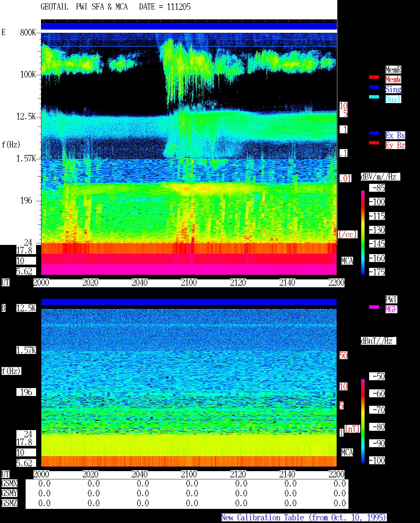Click the MemW legend label
The height and width of the screenshot is (523, 420).
coord(393,79)
